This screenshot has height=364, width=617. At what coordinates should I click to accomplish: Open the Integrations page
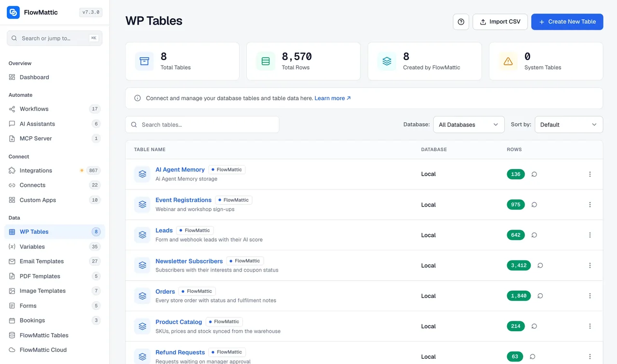coord(54,170)
